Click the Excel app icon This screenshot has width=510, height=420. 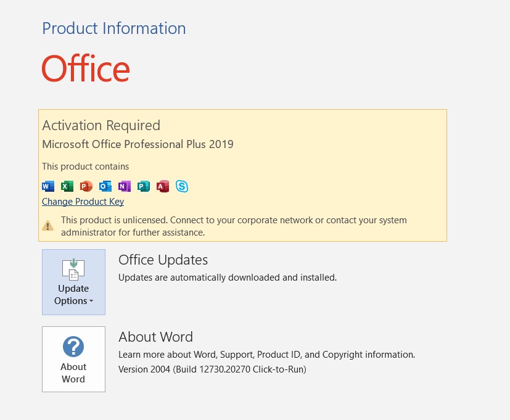(67, 186)
